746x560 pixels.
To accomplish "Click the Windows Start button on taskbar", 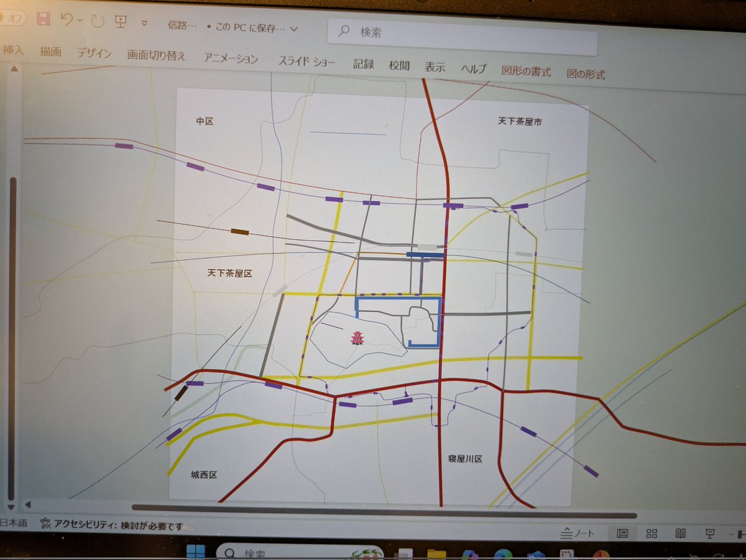I will point(196,551).
